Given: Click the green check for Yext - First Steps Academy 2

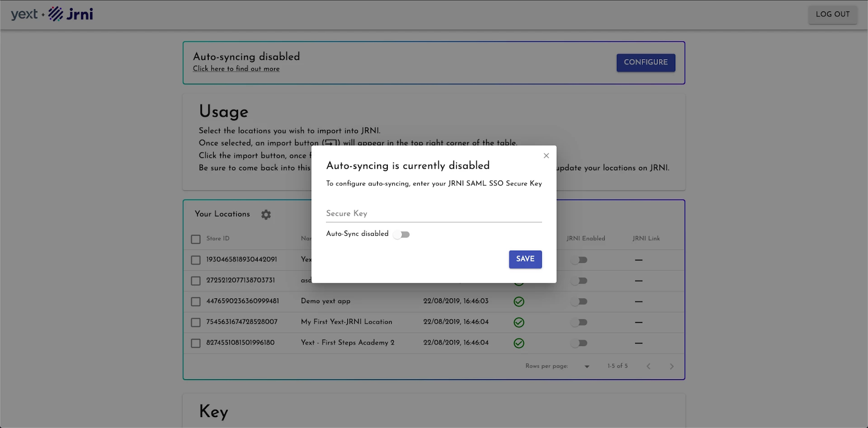Looking at the screenshot, I should click(x=519, y=343).
